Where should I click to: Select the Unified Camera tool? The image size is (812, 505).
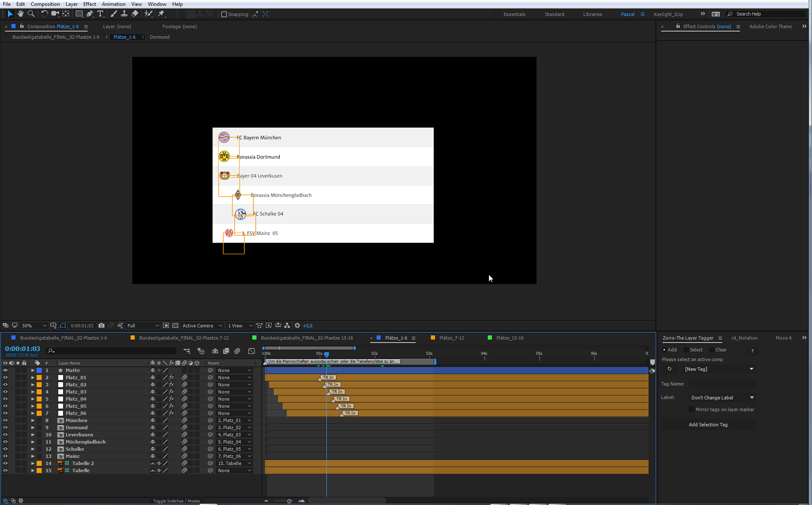(x=55, y=14)
